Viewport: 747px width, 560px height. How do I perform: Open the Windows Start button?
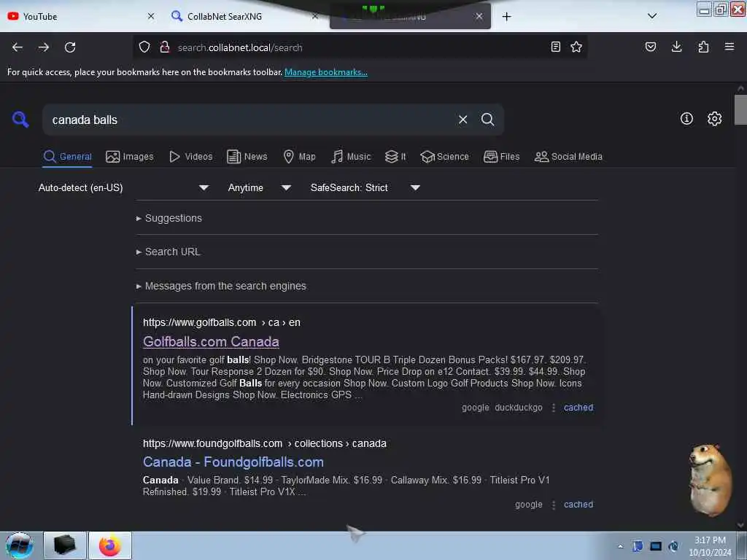tap(19, 545)
